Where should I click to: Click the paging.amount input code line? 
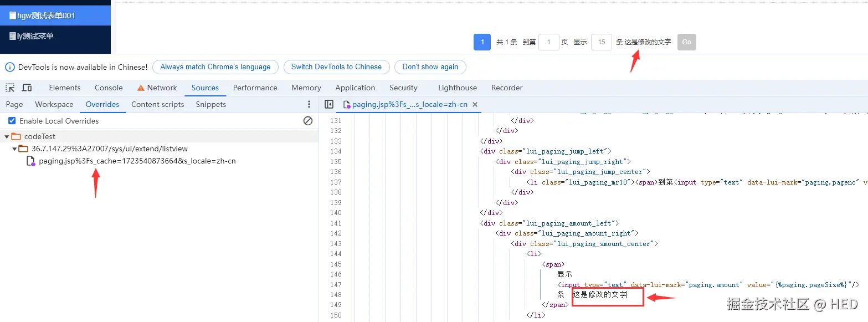click(708, 284)
